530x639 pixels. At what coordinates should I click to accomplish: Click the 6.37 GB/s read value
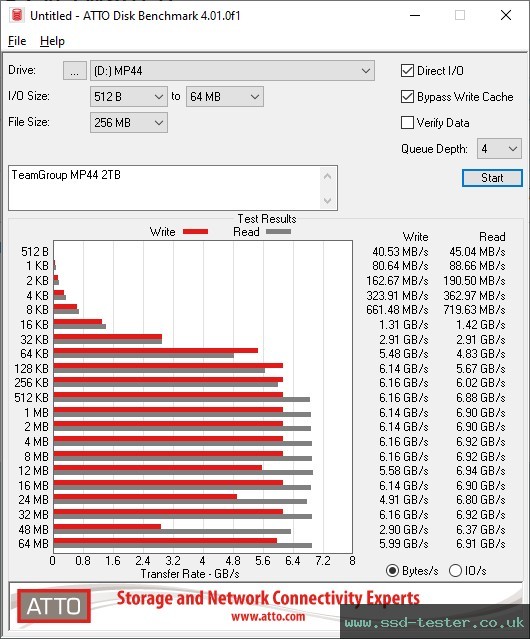481,529
